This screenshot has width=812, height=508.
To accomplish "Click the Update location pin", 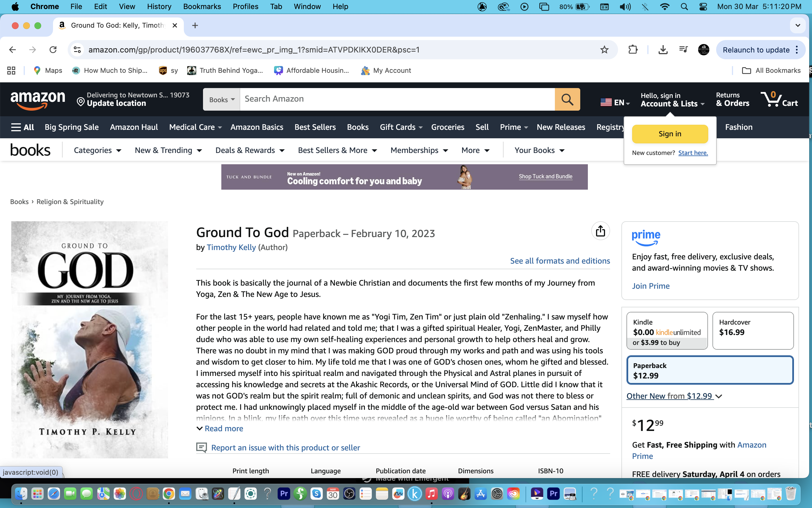I will (81, 102).
